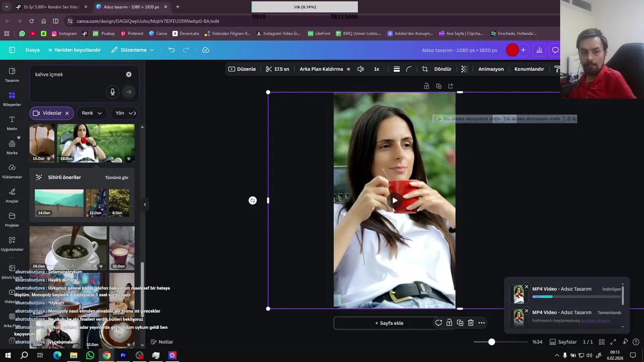Clear the 'kahve içmek' search text
644x362 pixels.
point(129,74)
